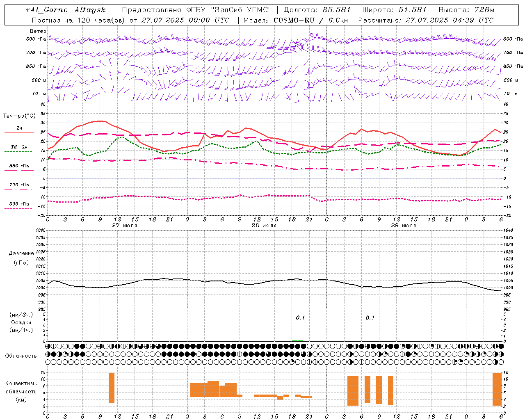Click the Облачность cloudiness label
Screen dimensions: 525x420
21,356
